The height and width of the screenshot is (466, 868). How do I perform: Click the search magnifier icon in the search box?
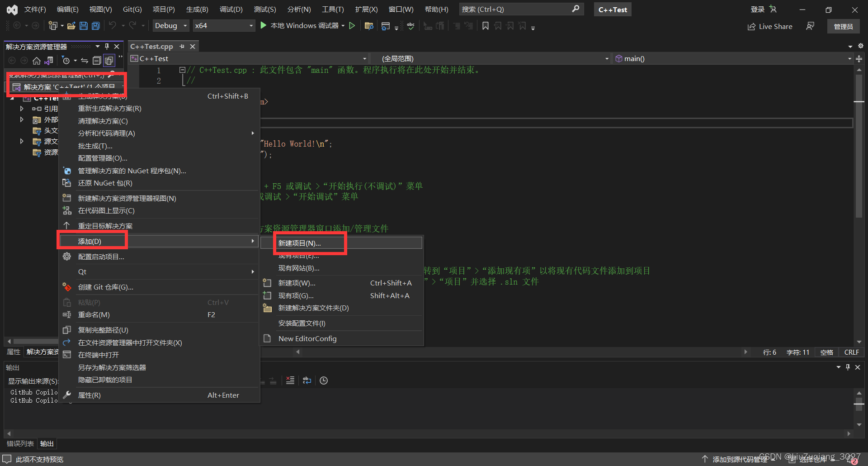point(575,9)
